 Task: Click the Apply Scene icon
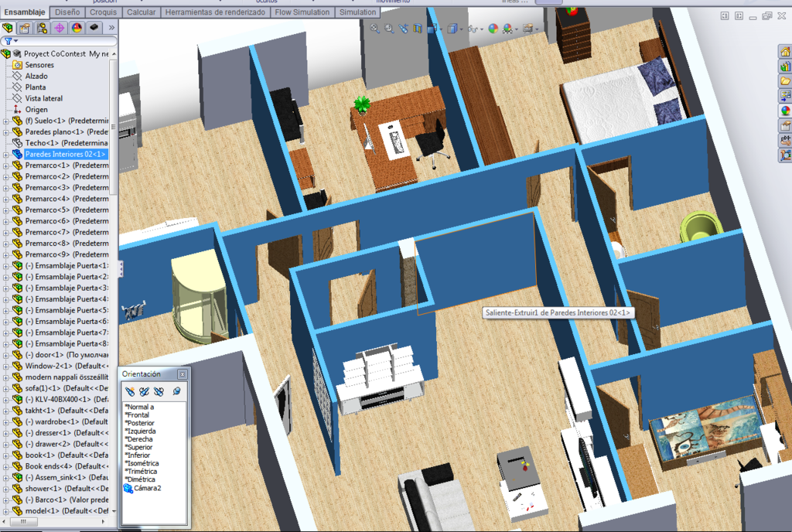(x=507, y=29)
